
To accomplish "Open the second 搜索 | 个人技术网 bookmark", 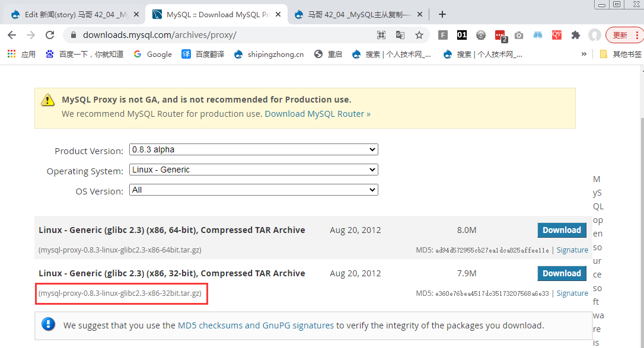I will (483, 54).
